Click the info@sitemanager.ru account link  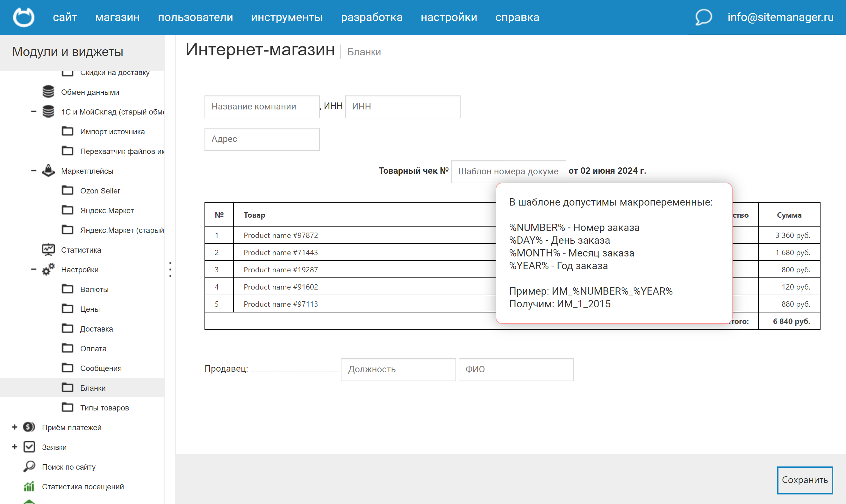point(780,17)
